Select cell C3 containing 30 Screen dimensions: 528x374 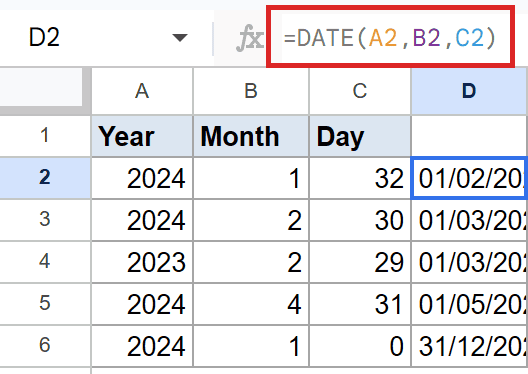[360, 220]
